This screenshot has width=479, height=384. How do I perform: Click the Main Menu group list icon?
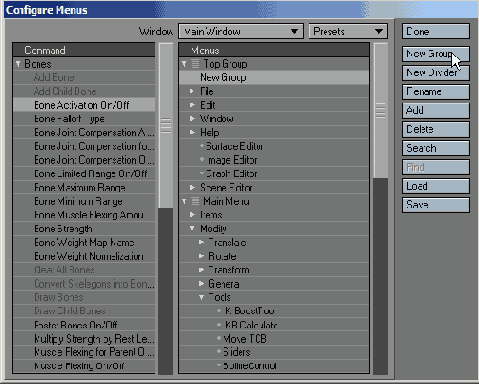195,201
